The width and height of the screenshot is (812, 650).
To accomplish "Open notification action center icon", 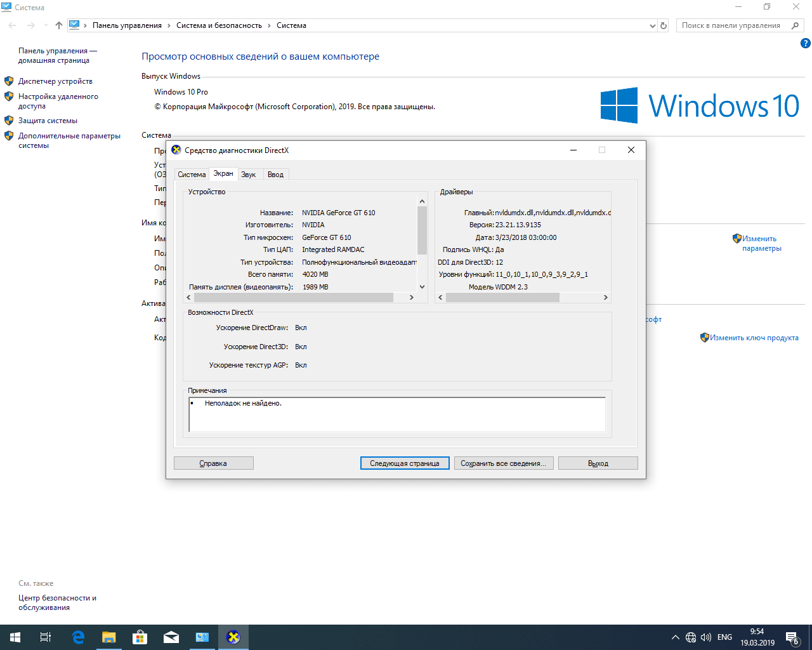I will (x=792, y=637).
